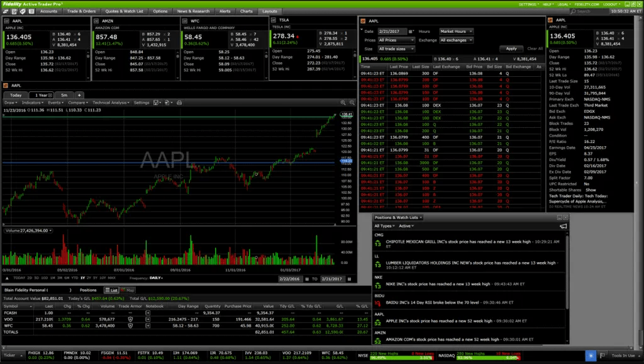Open the Notebook icon for FCASH row
Screen dimensions: 644x364
(148, 313)
